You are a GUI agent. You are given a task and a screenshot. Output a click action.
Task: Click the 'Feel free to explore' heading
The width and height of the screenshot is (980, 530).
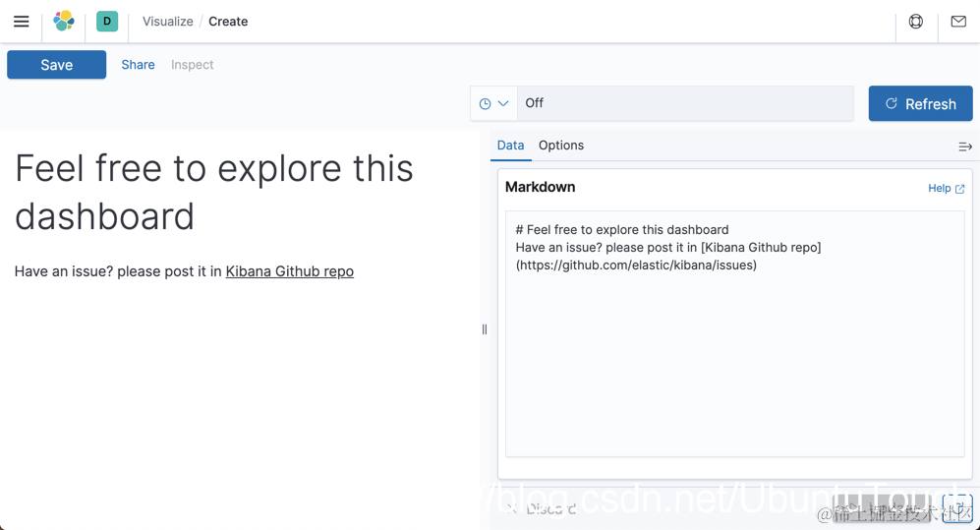pyautogui.click(x=213, y=193)
